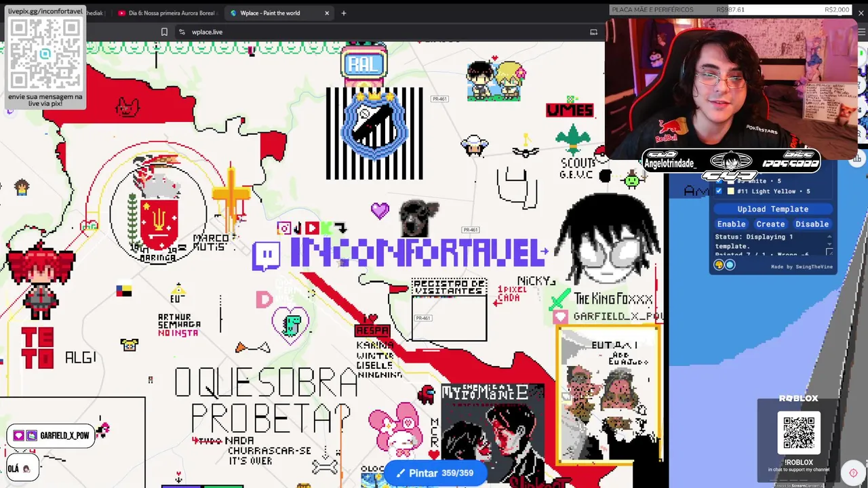Screen dimensions: 868x488
Task: Click the purple Twitch logo pixel art
Action: point(266,256)
